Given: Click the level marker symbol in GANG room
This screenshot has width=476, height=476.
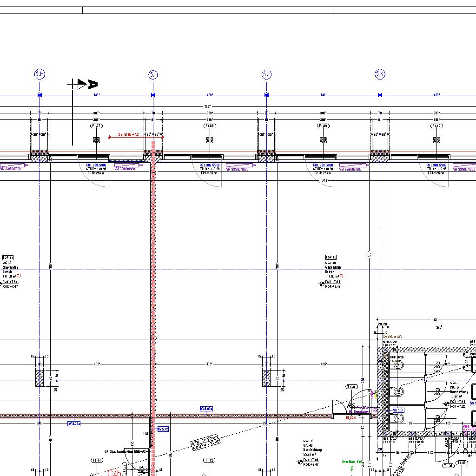Looking at the screenshot, I should point(300,462).
